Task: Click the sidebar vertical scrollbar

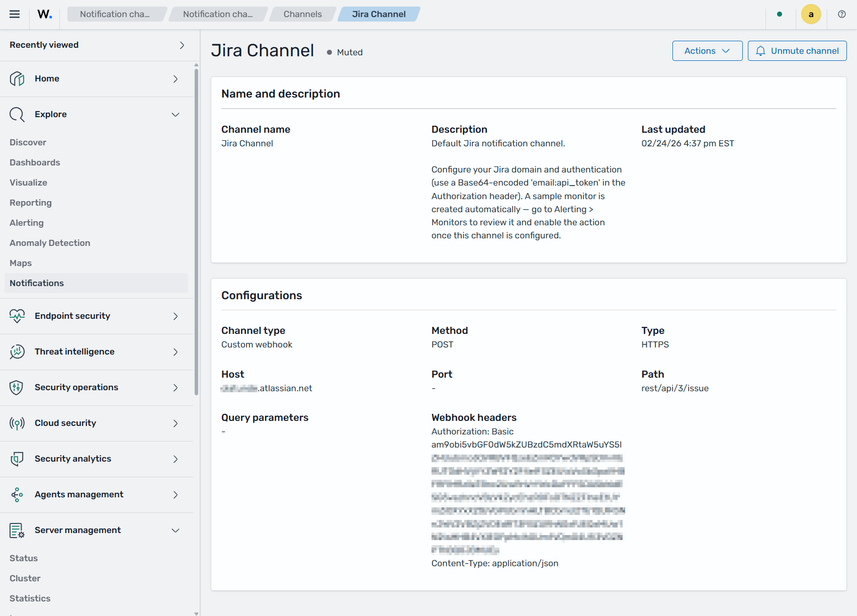Action: pyautogui.click(x=196, y=231)
